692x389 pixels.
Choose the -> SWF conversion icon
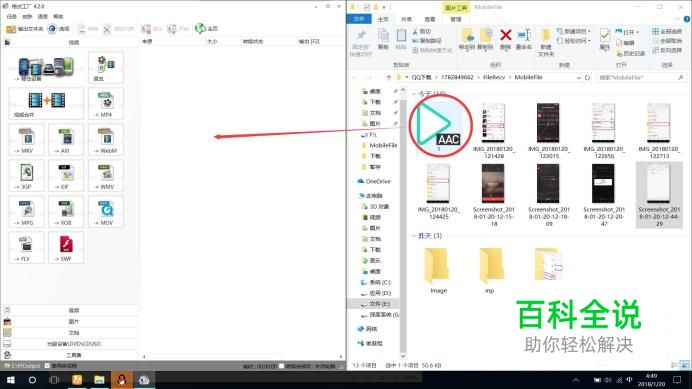click(x=66, y=248)
